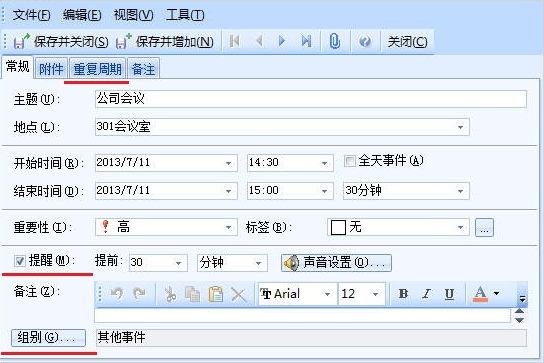The height and width of the screenshot is (363, 544).
Task: Open the 结束时间 date dropdown
Action: (x=228, y=191)
